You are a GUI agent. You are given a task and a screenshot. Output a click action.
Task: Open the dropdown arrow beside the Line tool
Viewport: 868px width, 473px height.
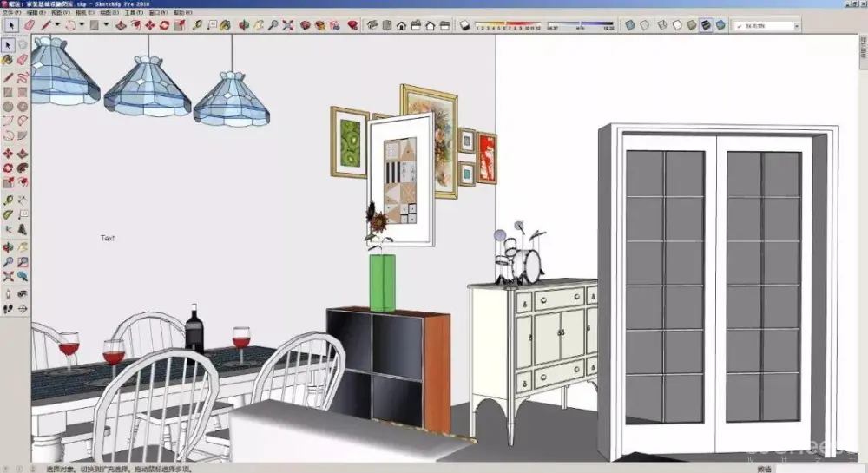(x=57, y=25)
